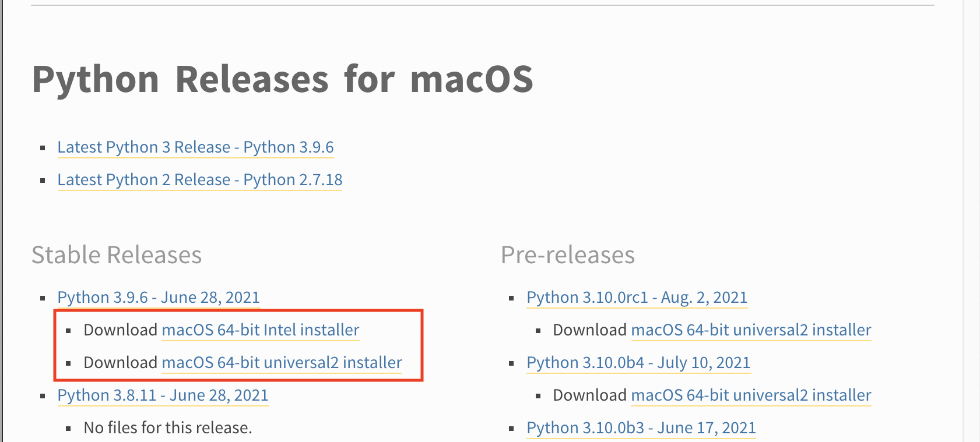Open Latest Python 3 Release - Python 3.9.6

[195, 147]
